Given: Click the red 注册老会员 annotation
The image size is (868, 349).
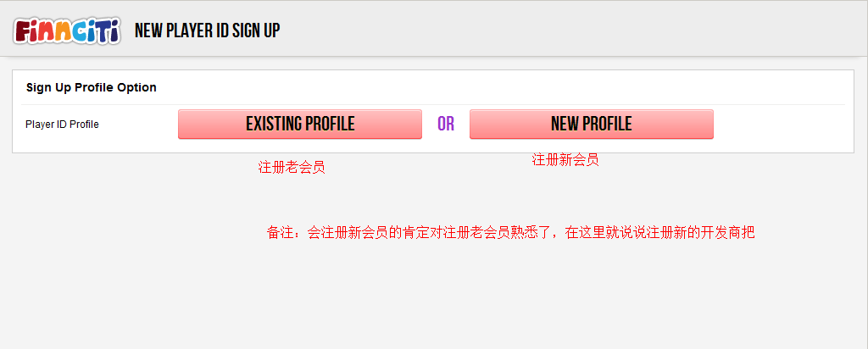Looking at the screenshot, I should (x=292, y=168).
